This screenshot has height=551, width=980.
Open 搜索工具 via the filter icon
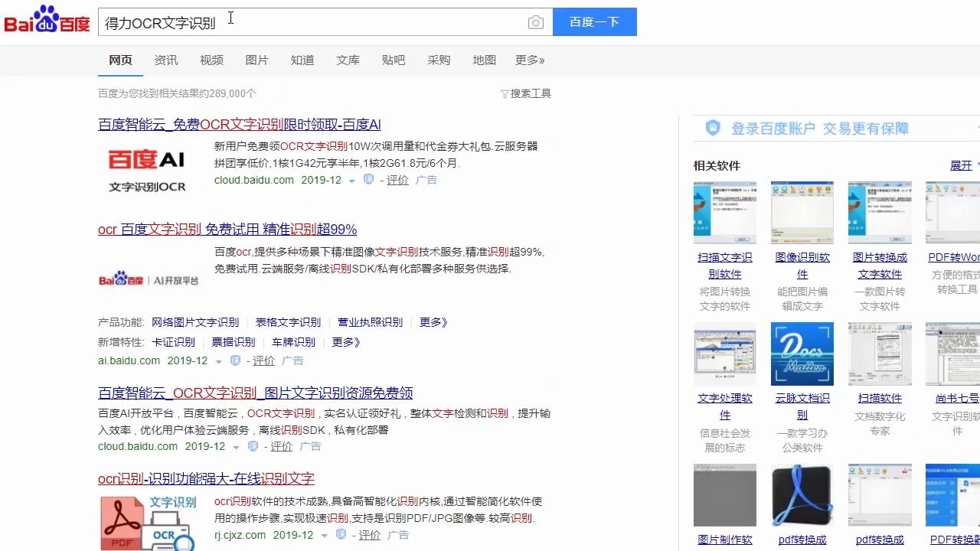525,93
